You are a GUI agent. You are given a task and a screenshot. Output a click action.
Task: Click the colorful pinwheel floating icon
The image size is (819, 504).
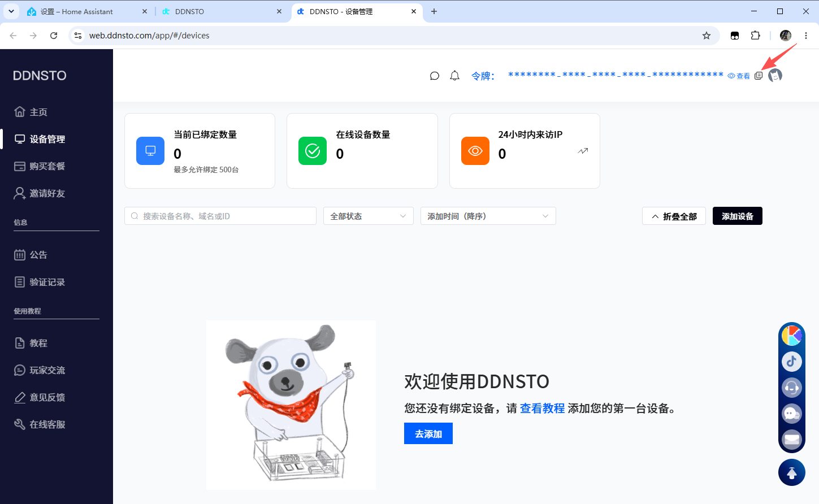click(792, 336)
